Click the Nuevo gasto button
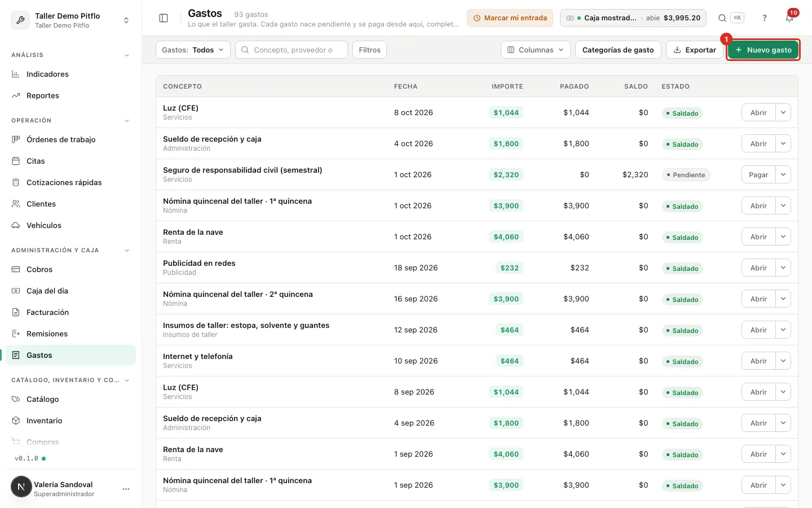The width and height of the screenshot is (812, 508). (764, 50)
